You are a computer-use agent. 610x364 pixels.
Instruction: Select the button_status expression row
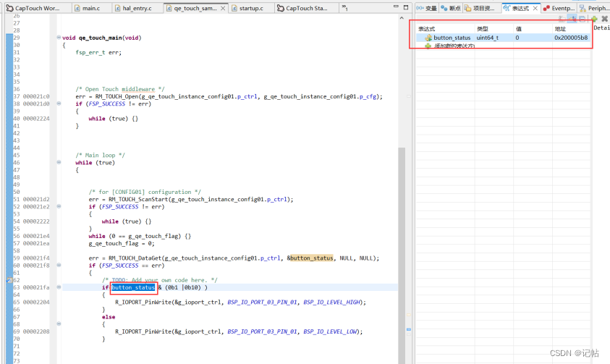point(452,37)
